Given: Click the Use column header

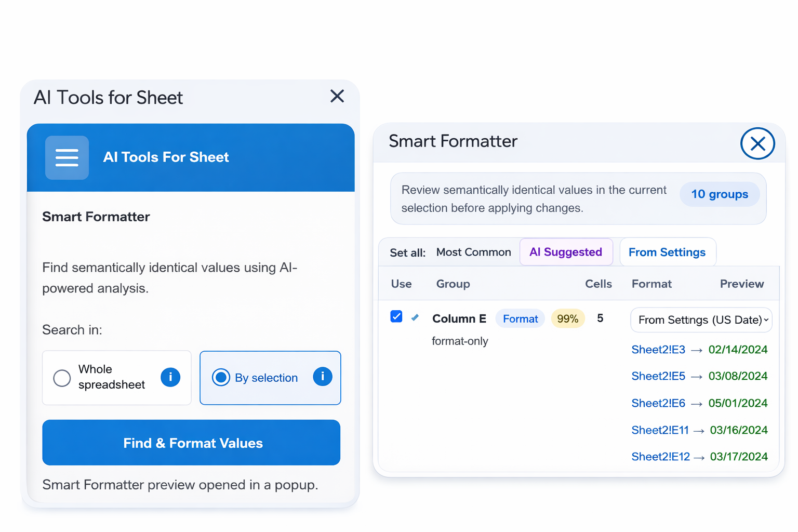Looking at the screenshot, I should pos(401,284).
